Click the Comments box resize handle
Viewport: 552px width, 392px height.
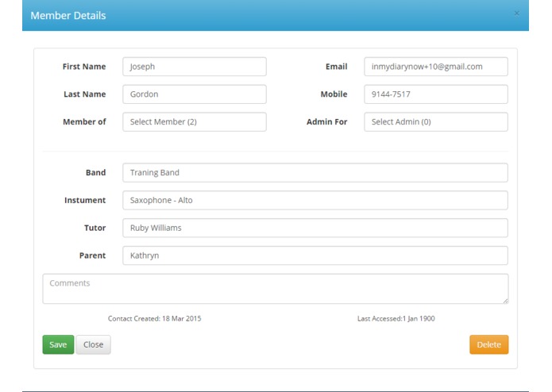coord(505,301)
